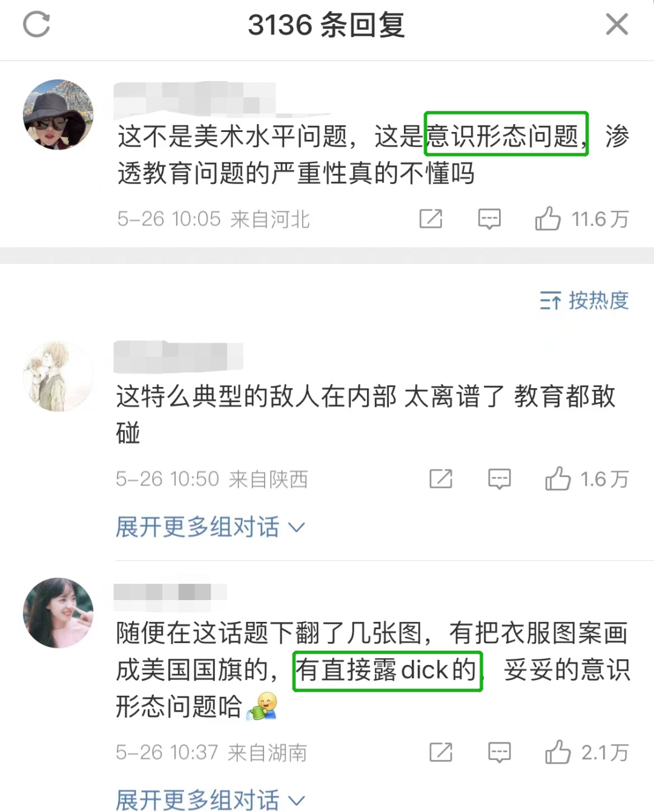This screenshot has height=812, width=654.
Task: Close the replies panel with the X
Action: (x=617, y=25)
